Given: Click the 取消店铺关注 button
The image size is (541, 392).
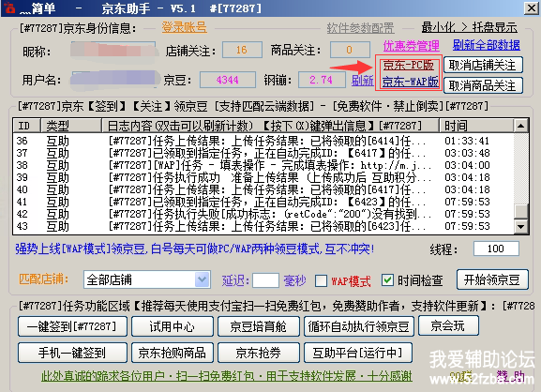Looking at the screenshot, I should (x=483, y=65).
